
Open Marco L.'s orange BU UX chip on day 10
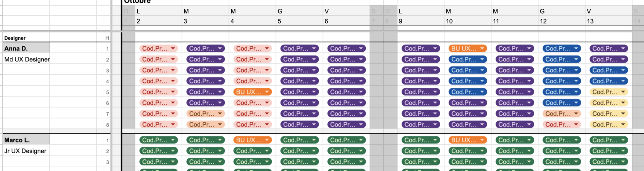click(x=467, y=140)
